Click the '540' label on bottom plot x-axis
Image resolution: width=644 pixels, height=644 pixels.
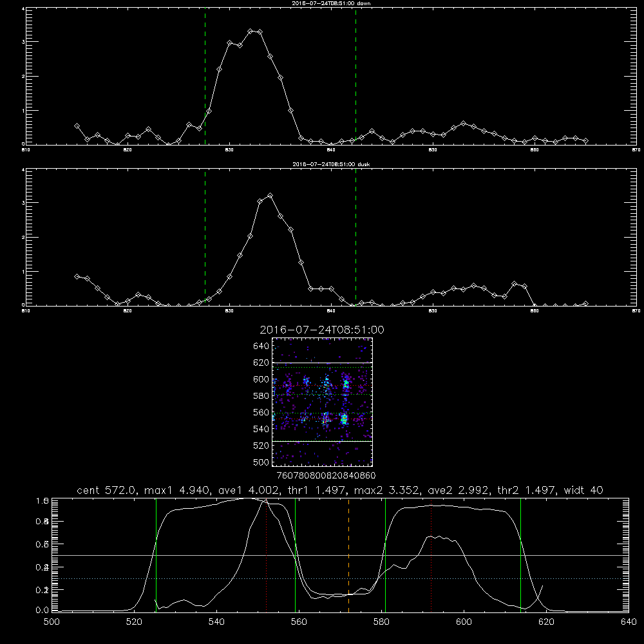pos(216,622)
